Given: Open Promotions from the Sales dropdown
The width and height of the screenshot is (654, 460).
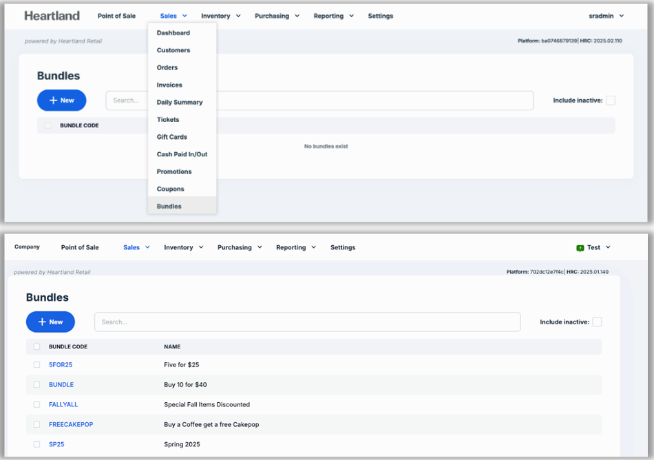Looking at the screenshot, I should (x=173, y=171).
